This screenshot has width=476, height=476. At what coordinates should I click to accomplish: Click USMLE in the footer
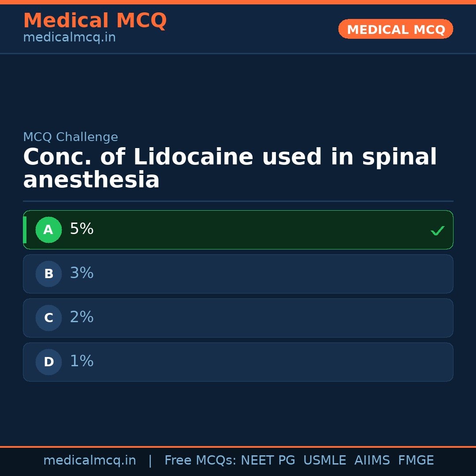324,461
